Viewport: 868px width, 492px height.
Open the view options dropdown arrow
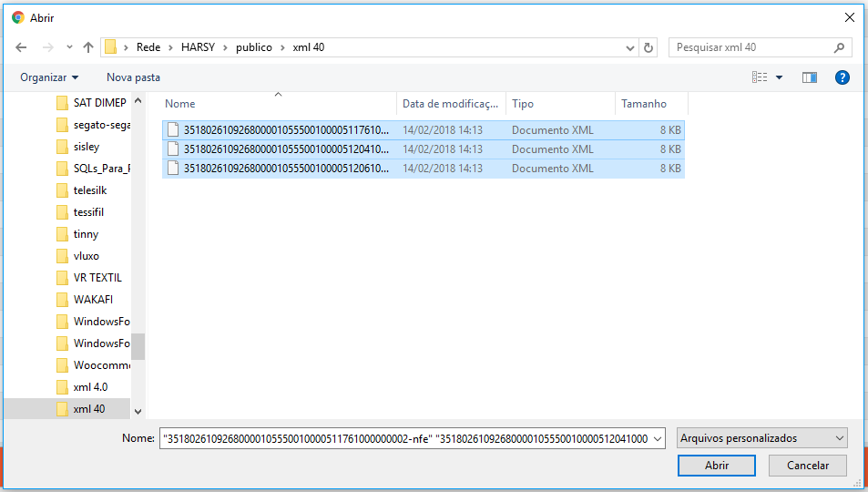pyautogui.click(x=779, y=77)
